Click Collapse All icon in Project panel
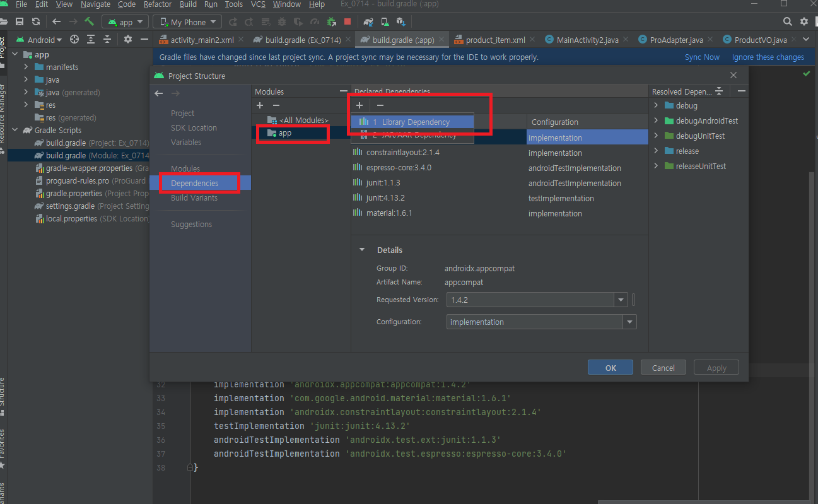The height and width of the screenshot is (504, 818). coord(107,39)
